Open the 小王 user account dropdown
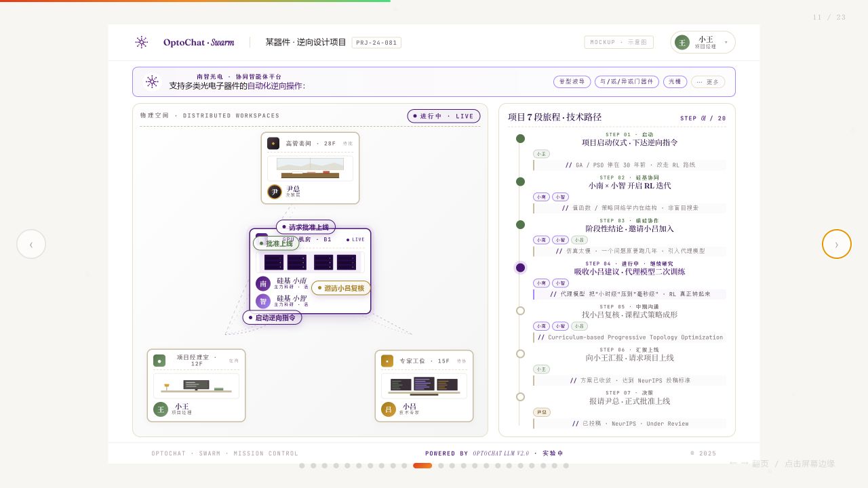Screen dimensions: 868x488 tap(703, 42)
